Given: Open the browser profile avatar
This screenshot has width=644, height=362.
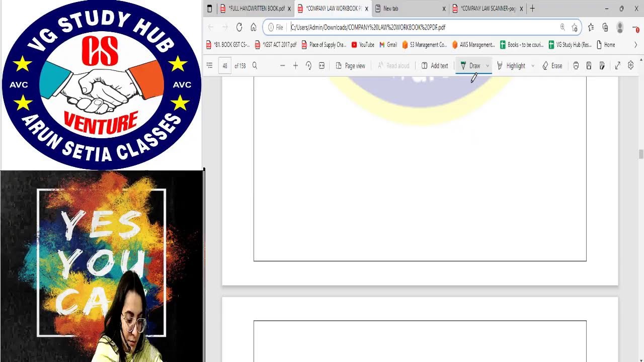Looking at the screenshot, I should tap(620, 27).
